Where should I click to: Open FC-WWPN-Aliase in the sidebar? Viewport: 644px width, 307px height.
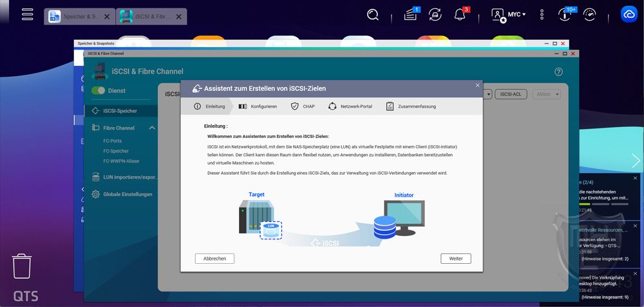[x=121, y=161]
